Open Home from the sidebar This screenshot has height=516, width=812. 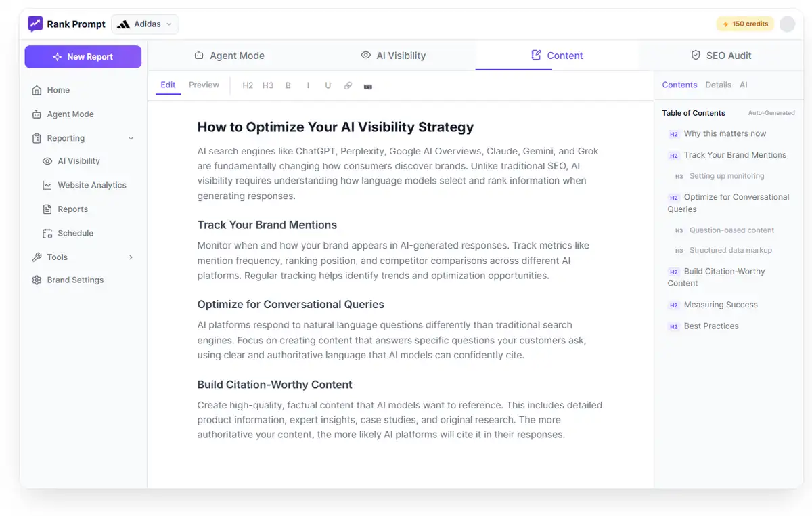pos(58,90)
